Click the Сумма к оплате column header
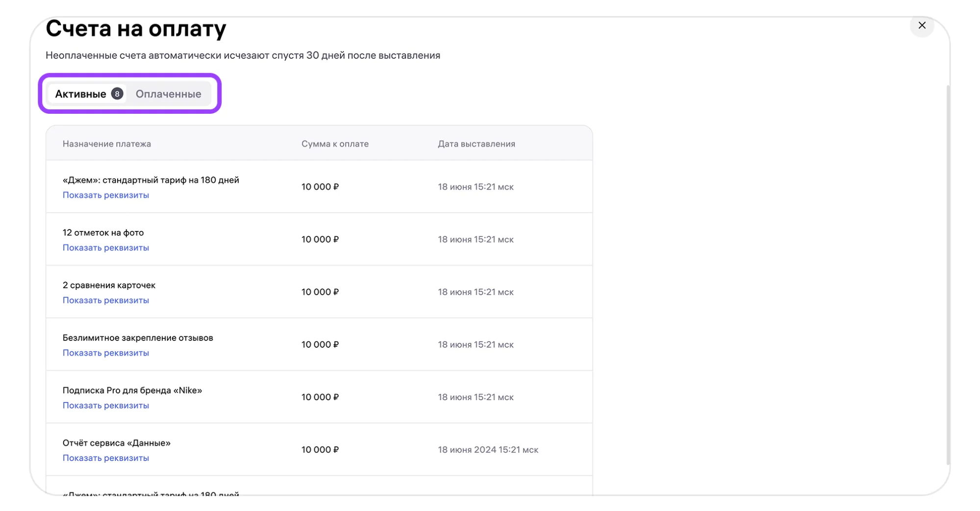Viewport: 980px width, 511px height. pyautogui.click(x=335, y=144)
